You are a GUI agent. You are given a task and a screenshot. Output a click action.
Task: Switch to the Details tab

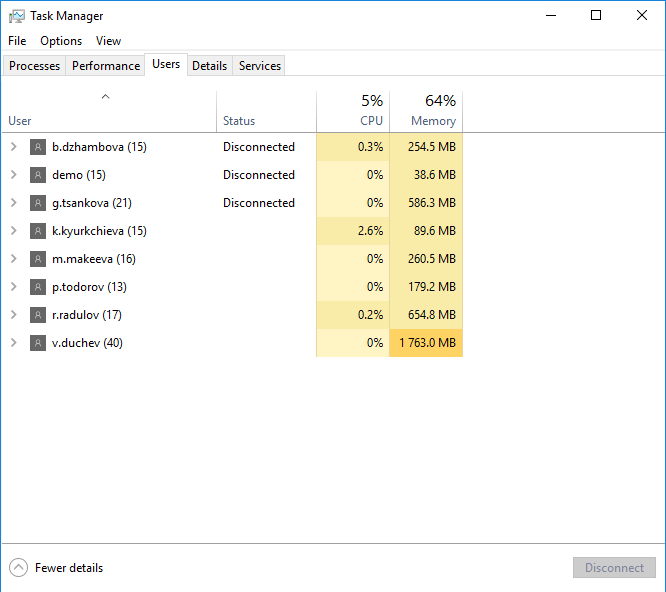click(209, 66)
